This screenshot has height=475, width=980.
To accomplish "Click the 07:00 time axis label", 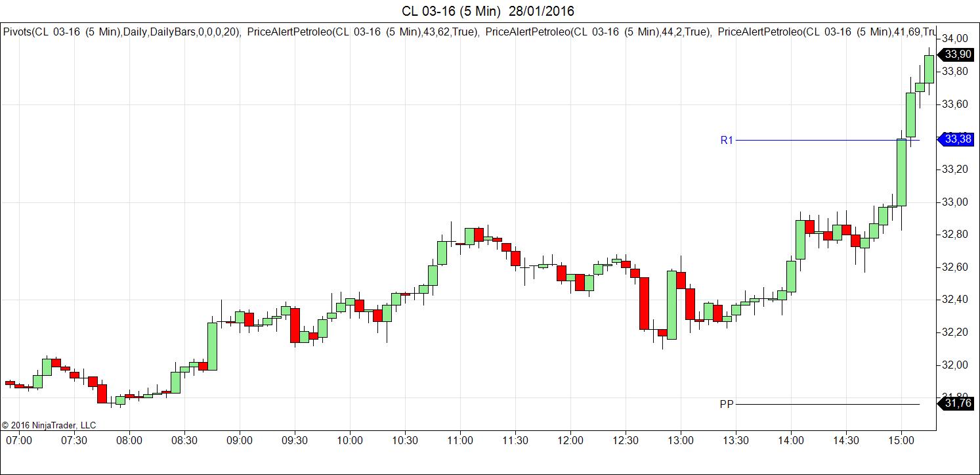I will (18, 440).
